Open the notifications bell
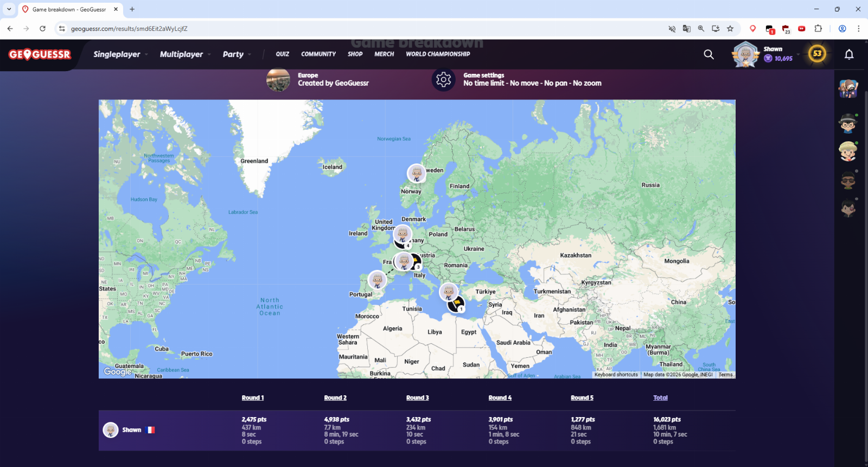Viewport: 868px width, 467px height. (849, 54)
